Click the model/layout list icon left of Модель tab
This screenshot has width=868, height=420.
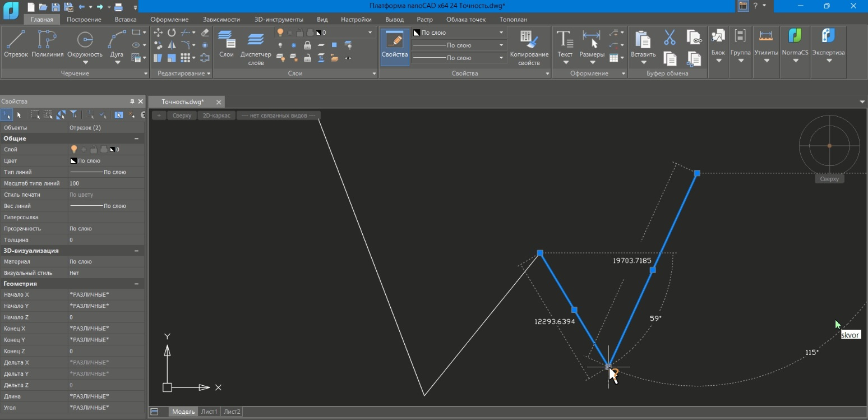point(154,412)
